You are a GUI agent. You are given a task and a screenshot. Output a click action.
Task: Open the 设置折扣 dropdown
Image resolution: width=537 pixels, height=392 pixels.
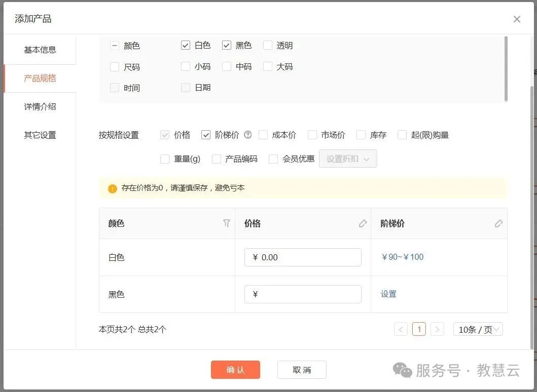pyautogui.click(x=348, y=159)
